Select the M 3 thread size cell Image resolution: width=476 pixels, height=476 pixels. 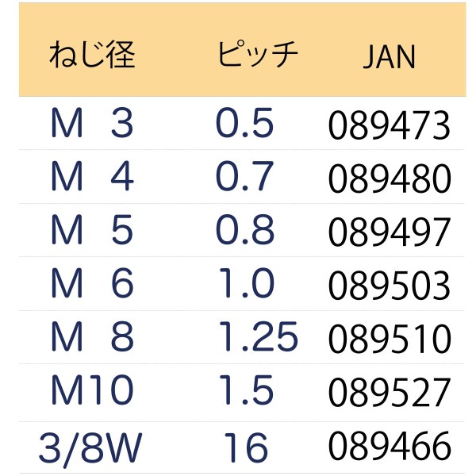pyautogui.click(x=92, y=123)
